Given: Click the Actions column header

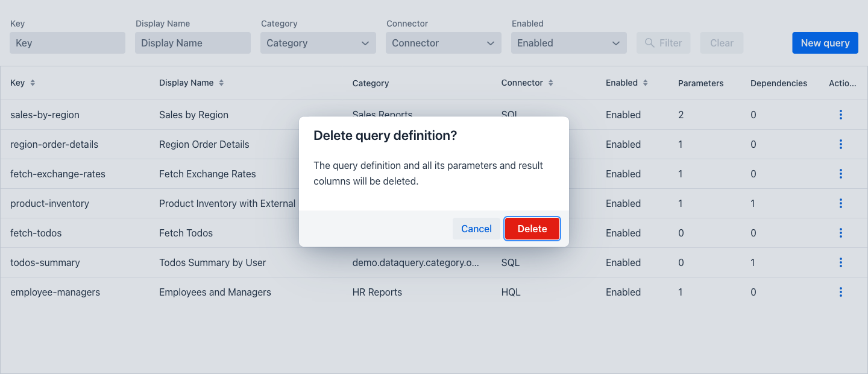Looking at the screenshot, I should click(843, 83).
